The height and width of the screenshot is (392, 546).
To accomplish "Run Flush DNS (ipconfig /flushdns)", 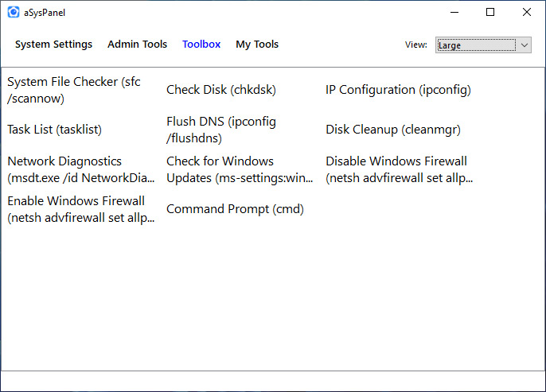I will [x=221, y=130].
